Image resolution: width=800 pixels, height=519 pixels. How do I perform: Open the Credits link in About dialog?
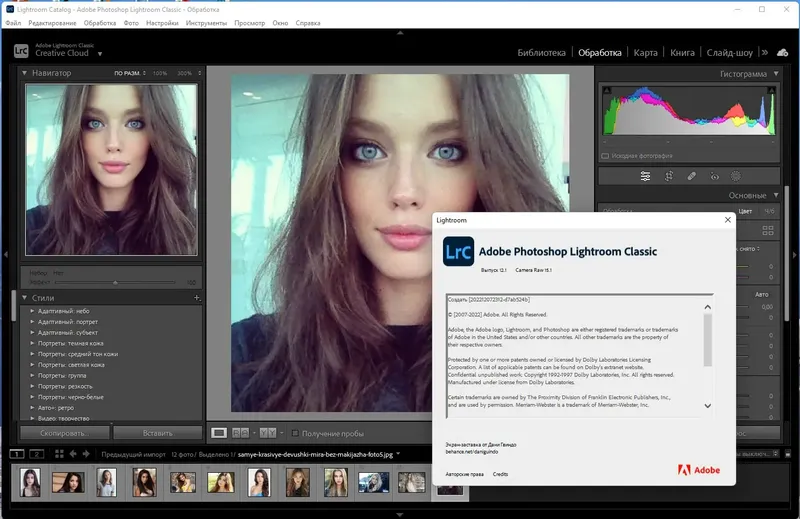(500, 474)
